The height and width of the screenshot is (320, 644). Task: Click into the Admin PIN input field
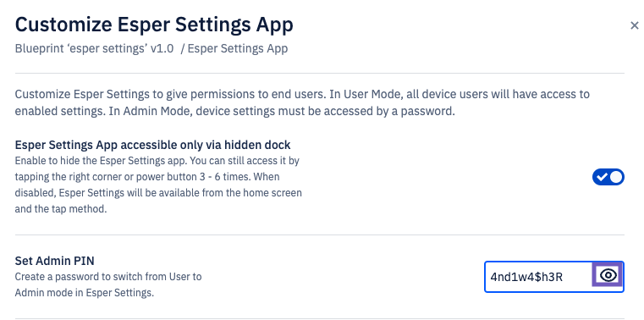538,277
